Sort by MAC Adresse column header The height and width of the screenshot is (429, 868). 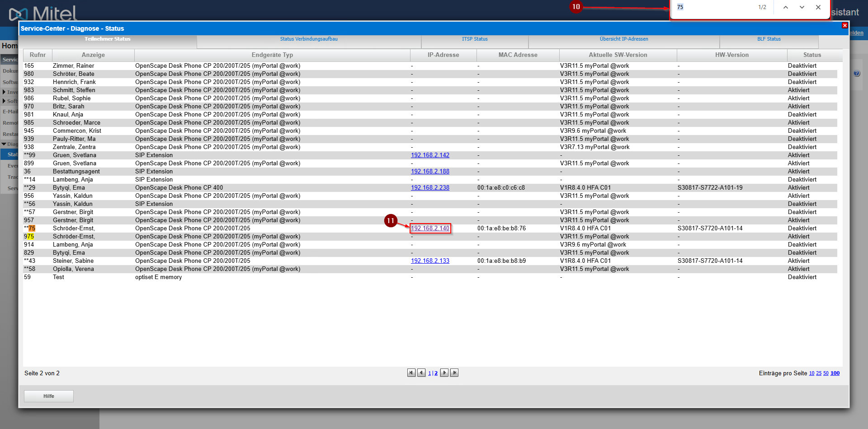point(518,55)
